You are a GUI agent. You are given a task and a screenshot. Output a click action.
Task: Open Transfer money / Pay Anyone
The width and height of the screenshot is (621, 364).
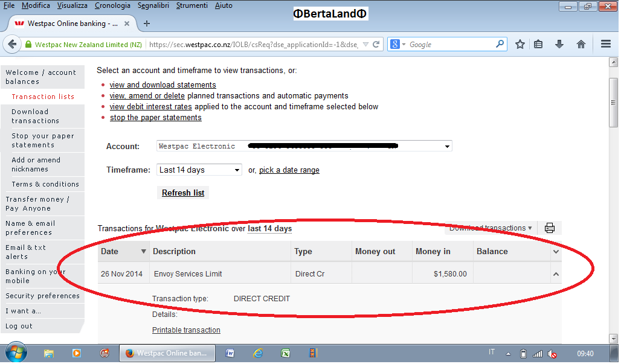coord(43,204)
